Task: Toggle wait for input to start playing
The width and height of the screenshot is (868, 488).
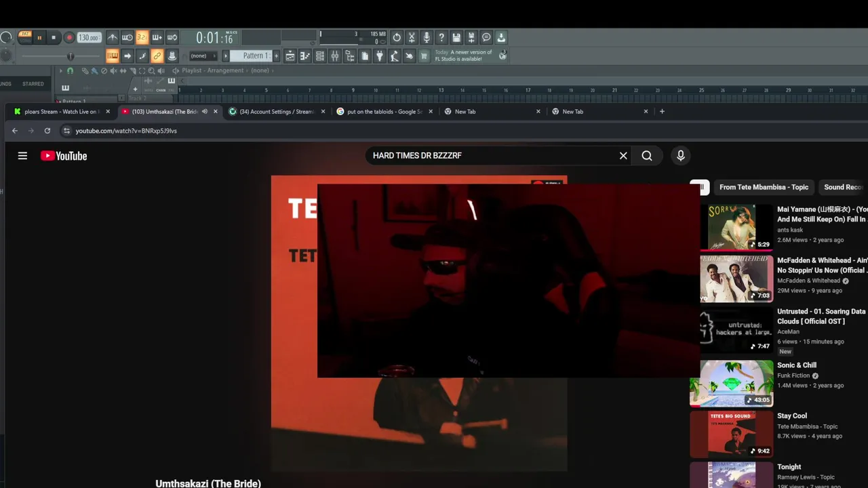Action: tap(127, 37)
